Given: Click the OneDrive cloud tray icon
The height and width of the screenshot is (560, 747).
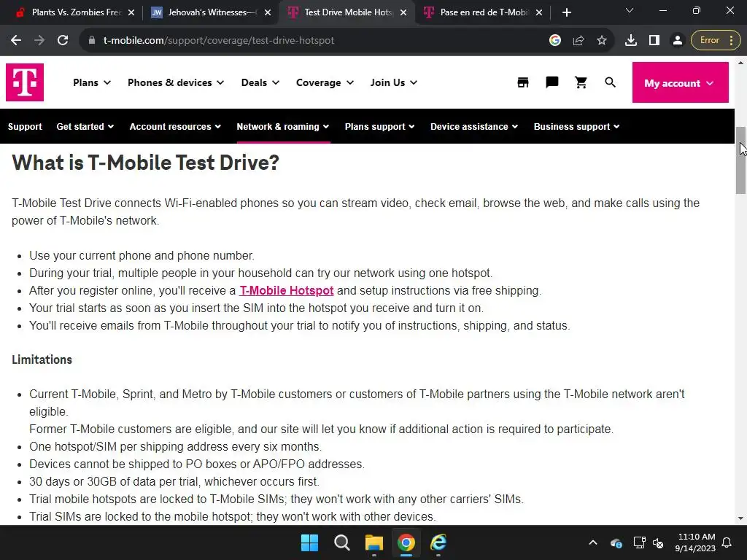Looking at the screenshot, I should point(616,542).
